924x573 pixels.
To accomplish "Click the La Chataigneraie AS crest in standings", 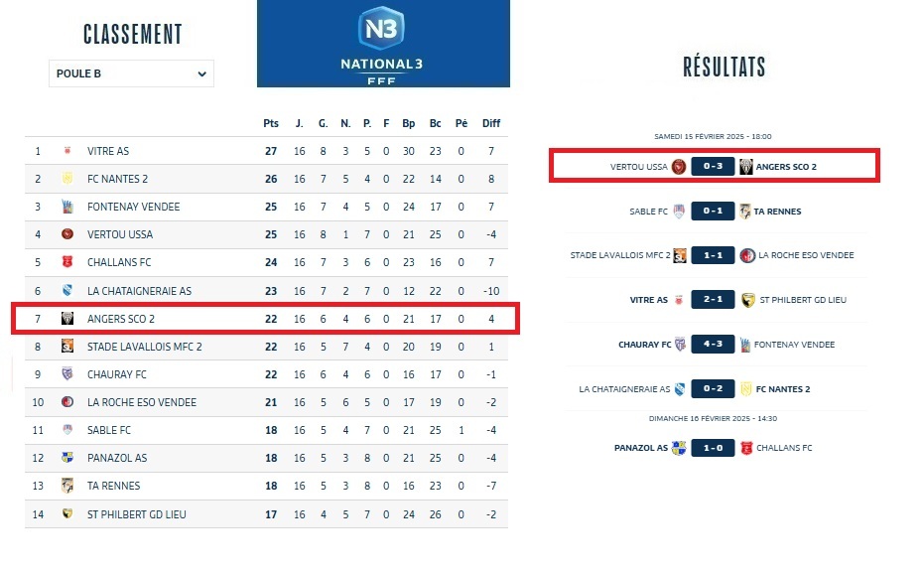I will click(x=67, y=291).
